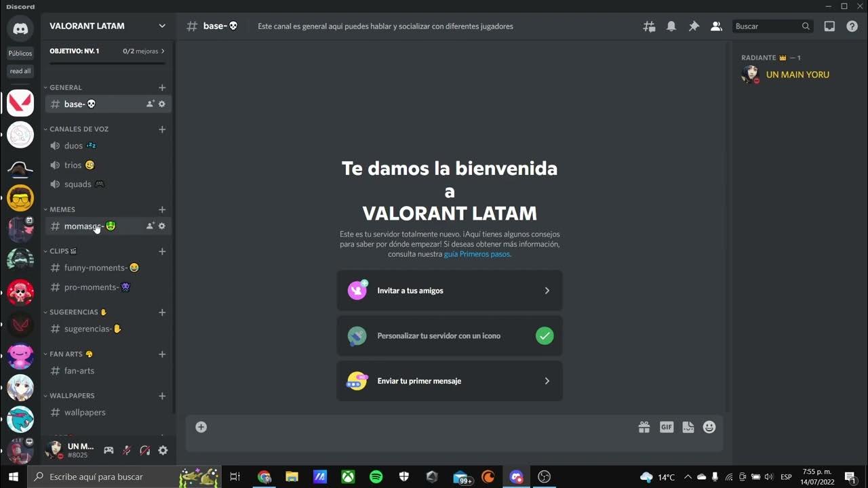Viewport: 868px width, 488px height.
Task: Toggle headphones deafen in user panel
Action: coord(144,450)
